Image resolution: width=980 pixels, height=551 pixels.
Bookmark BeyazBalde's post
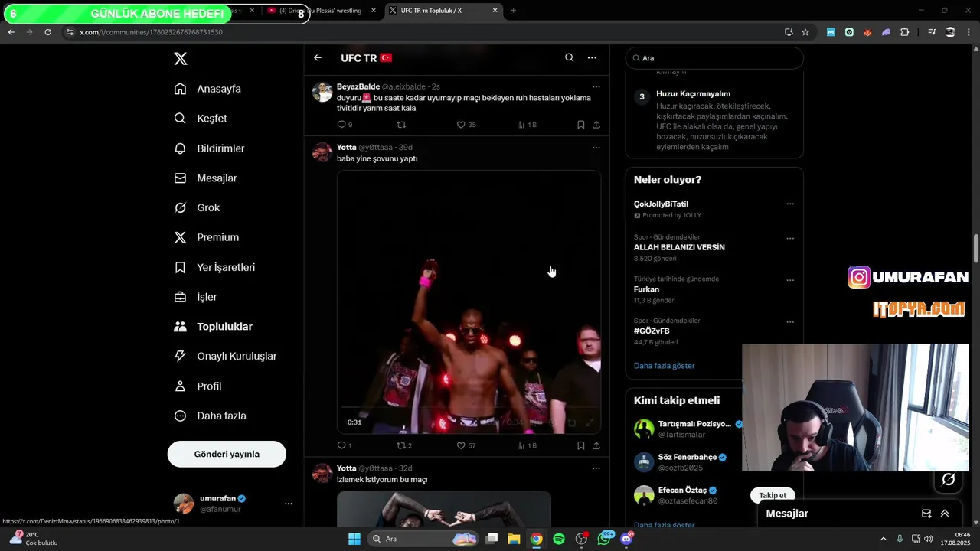(x=581, y=125)
